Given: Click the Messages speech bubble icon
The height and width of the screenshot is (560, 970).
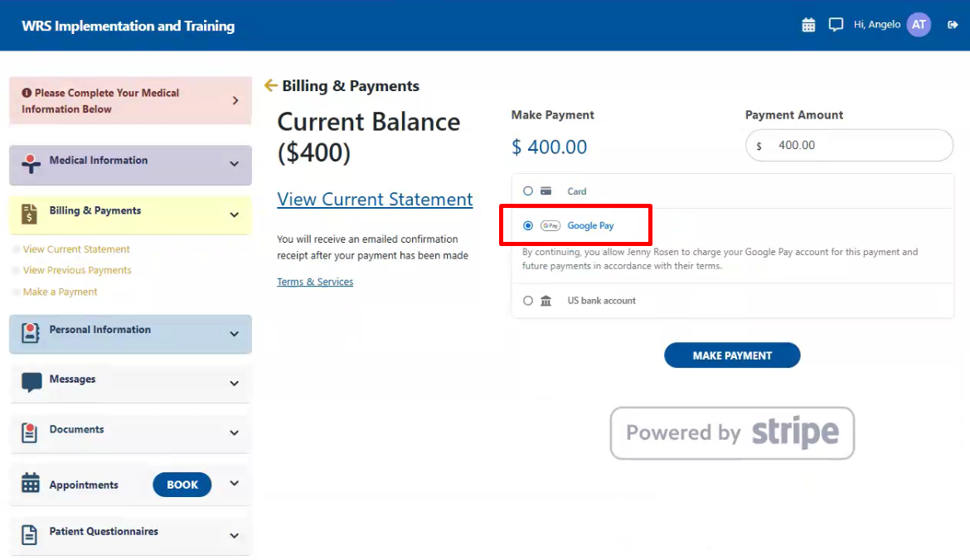Looking at the screenshot, I should tap(32, 379).
